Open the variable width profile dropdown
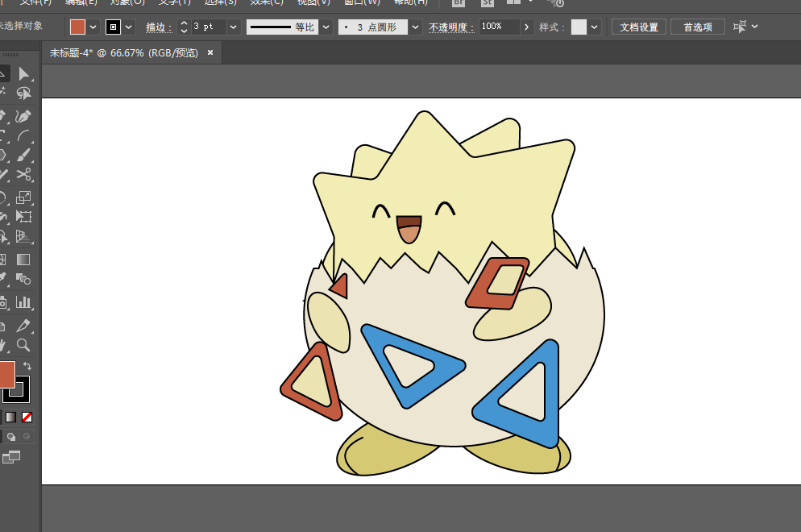Viewport: 801px width, 532px height. [x=326, y=27]
